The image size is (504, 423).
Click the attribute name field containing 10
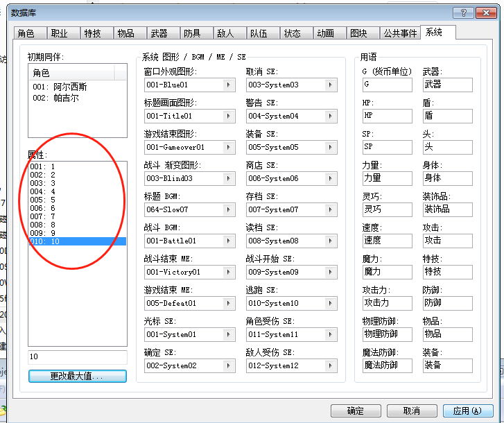[78, 357]
